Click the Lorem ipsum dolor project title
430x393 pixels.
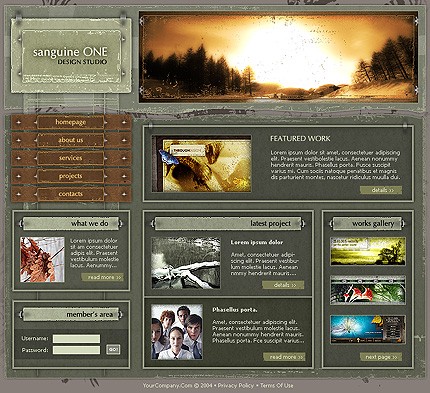257,242
